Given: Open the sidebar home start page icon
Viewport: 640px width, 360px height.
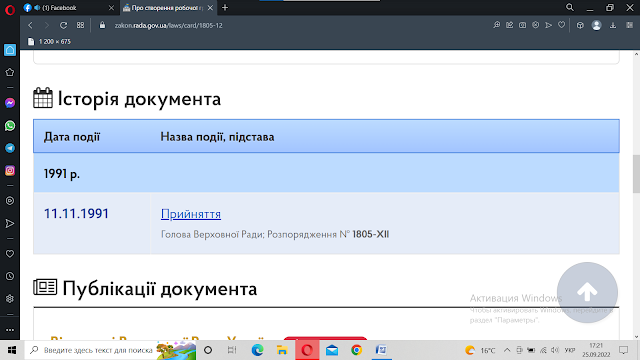Looking at the screenshot, I should click(10, 50).
